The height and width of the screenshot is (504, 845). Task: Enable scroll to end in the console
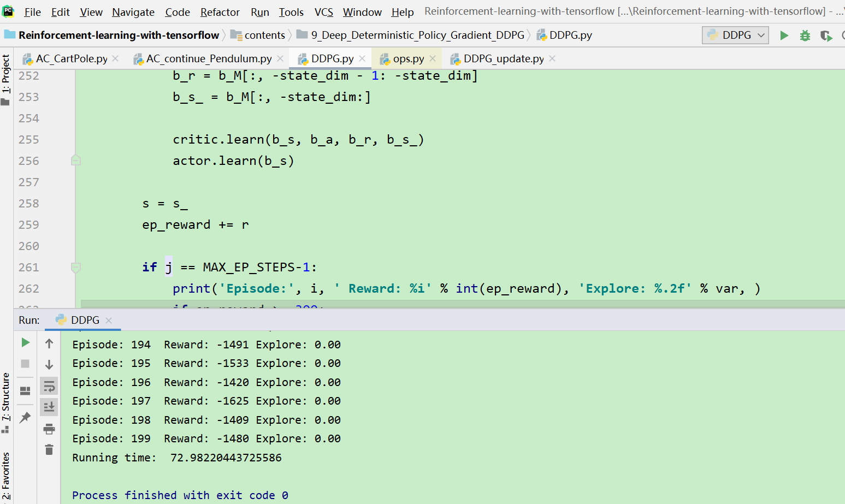[49, 406]
